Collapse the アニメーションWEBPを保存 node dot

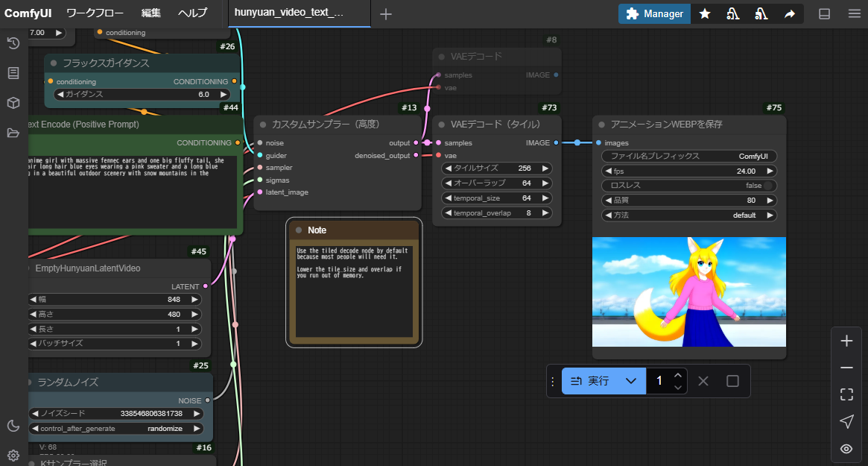coord(602,125)
